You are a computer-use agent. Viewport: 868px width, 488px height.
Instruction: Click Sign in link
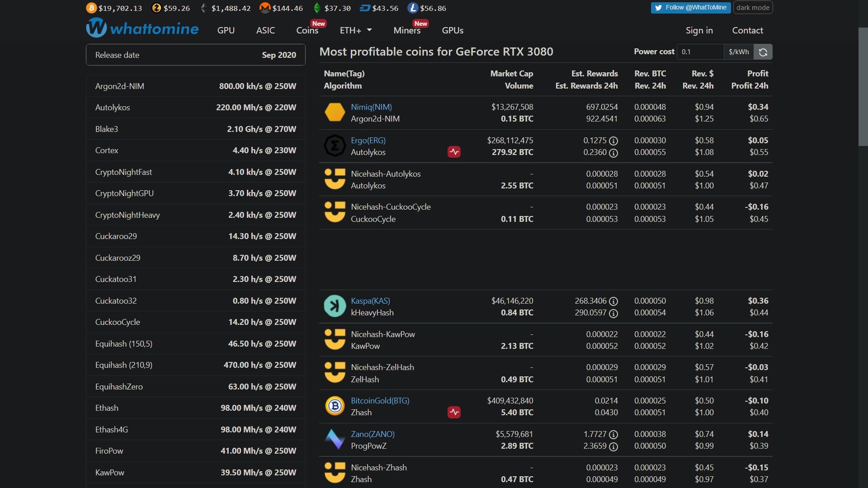click(699, 30)
